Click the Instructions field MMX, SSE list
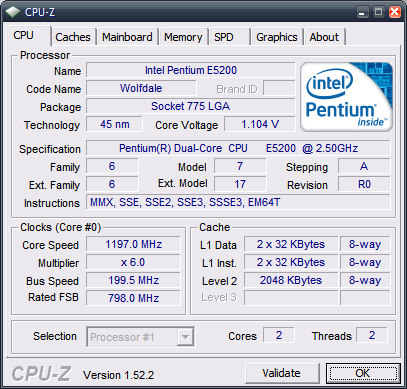Screen dimensions: 407x389 [238, 202]
